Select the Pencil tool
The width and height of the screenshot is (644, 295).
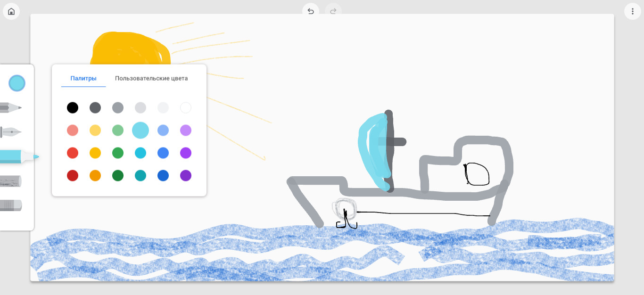[11, 108]
